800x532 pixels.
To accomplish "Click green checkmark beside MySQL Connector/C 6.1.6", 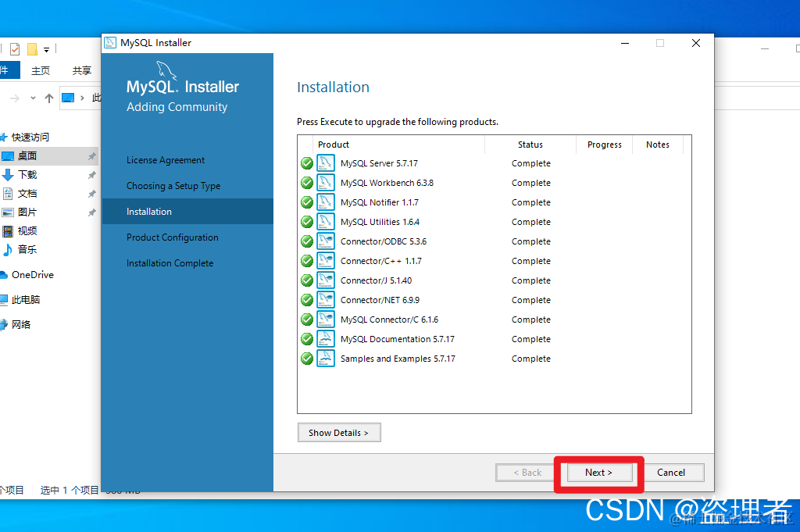I will [x=306, y=320].
